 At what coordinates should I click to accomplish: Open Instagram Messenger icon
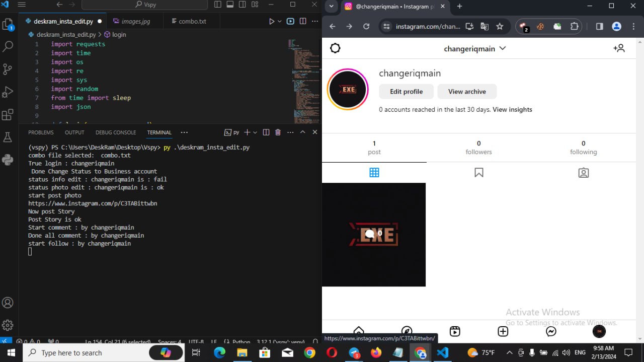[x=551, y=331]
